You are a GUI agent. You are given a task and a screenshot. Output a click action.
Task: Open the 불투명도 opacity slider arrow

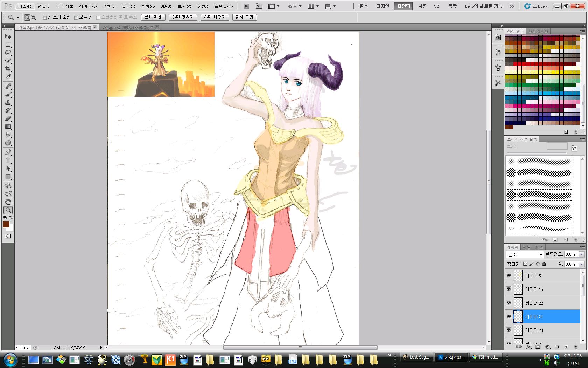[x=582, y=254]
